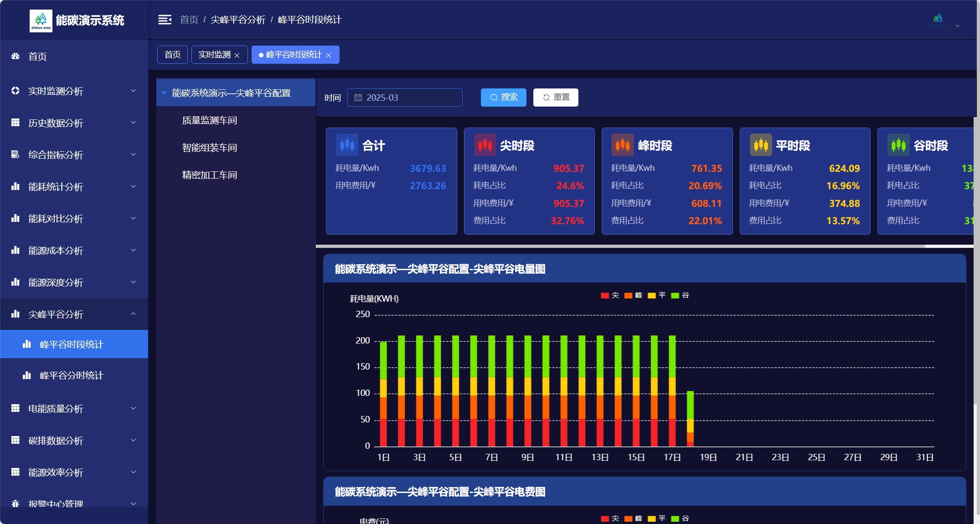Switch to the 实时监测 tab
Screen dimensions: 980x524
[215, 55]
